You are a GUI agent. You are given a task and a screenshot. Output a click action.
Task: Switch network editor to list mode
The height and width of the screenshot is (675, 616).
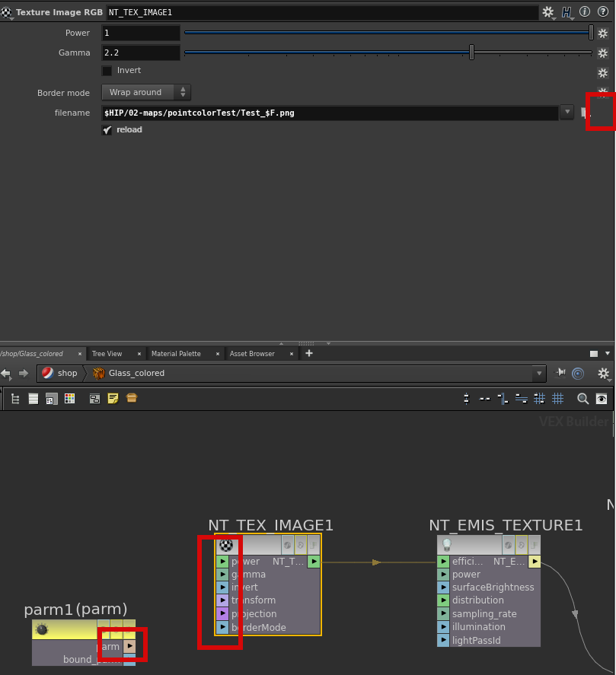pos(34,399)
